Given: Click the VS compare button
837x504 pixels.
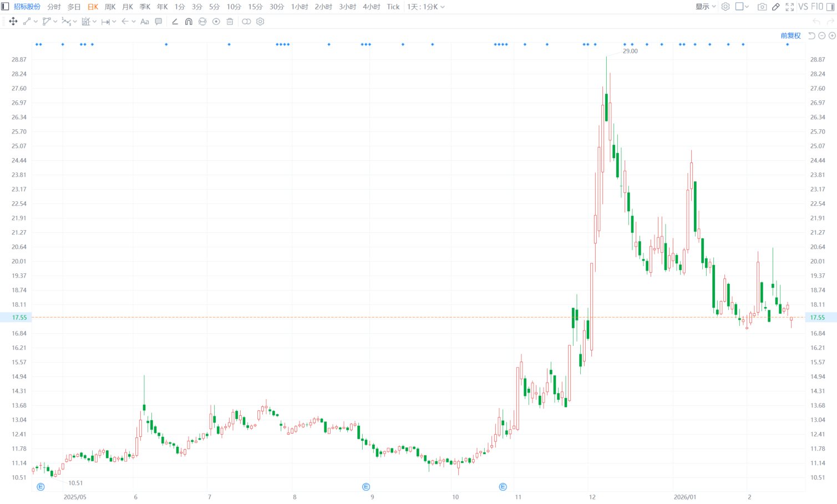Looking at the screenshot, I should [x=803, y=7].
